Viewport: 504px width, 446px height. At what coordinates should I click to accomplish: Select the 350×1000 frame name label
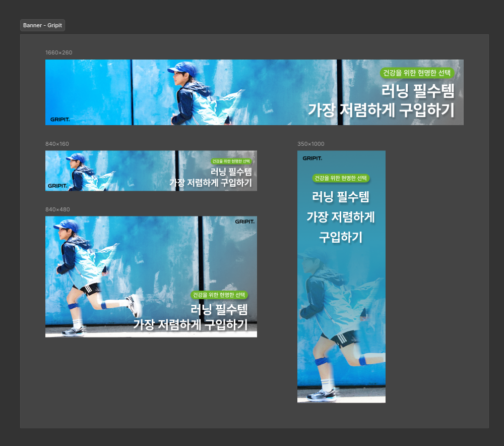click(310, 144)
